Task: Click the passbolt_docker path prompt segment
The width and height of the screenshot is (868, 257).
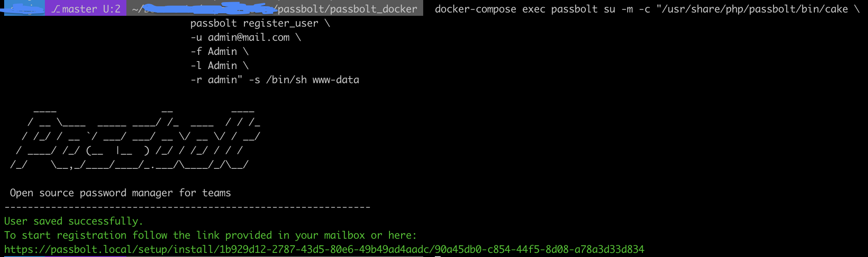Action: [x=275, y=9]
